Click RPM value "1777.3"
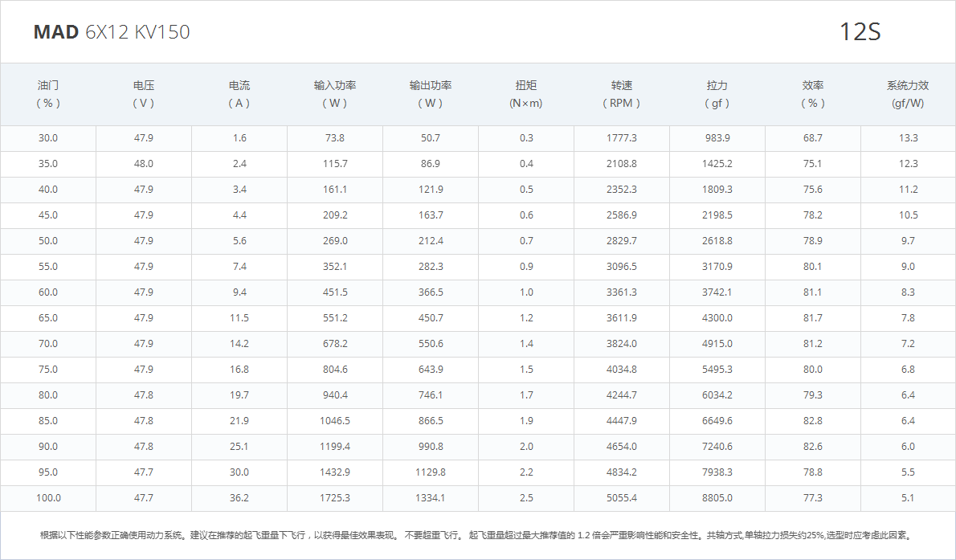Screen dimensions: 956x560 click(x=621, y=138)
